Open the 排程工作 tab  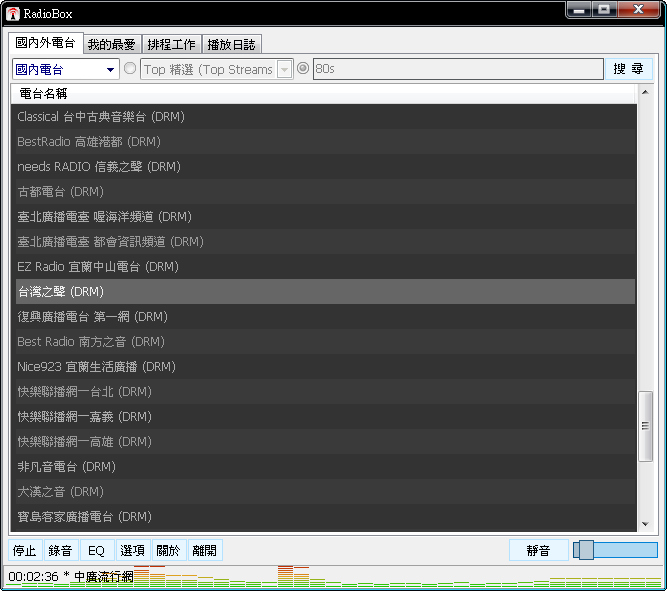(x=171, y=44)
